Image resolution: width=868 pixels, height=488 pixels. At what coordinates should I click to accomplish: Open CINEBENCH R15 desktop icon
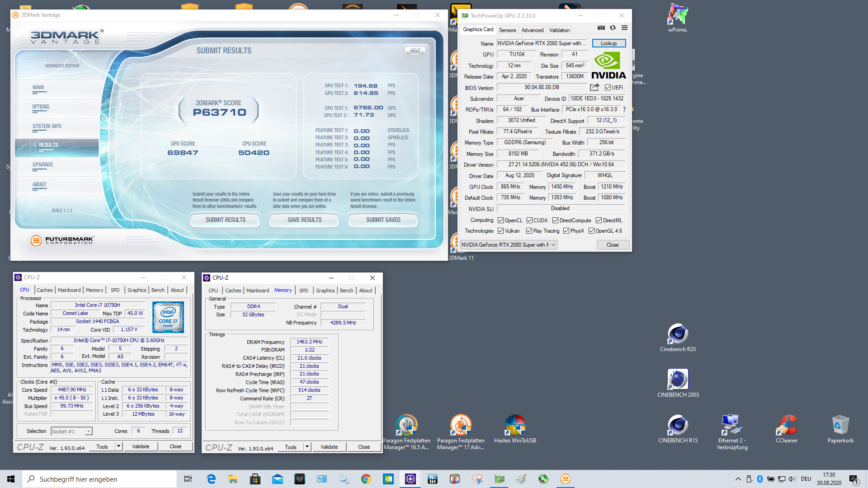point(678,429)
